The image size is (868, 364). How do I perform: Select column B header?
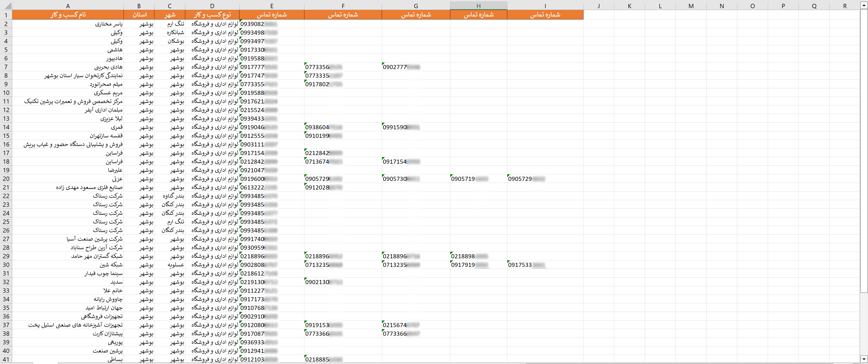pos(139,6)
